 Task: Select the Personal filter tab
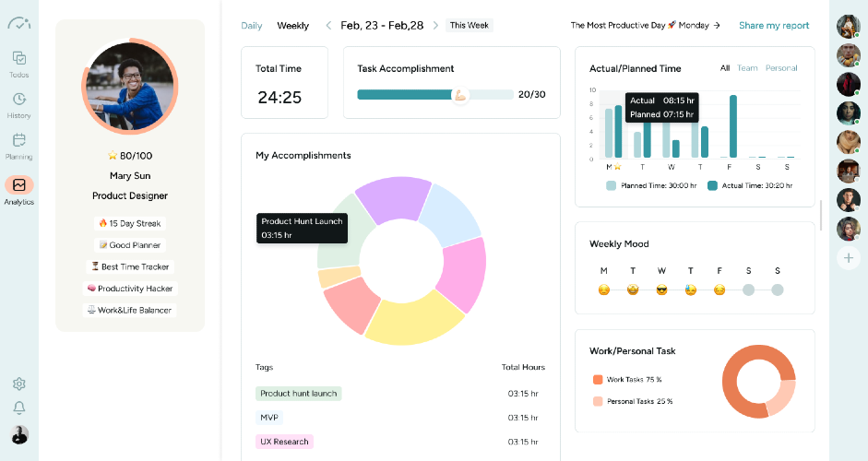(x=781, y=68)
